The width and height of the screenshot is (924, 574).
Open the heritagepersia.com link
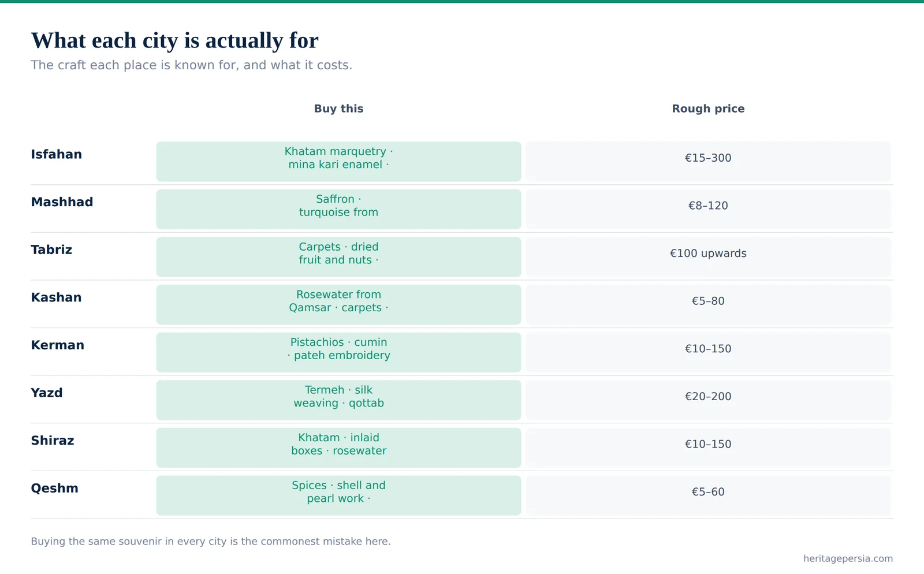848,558
